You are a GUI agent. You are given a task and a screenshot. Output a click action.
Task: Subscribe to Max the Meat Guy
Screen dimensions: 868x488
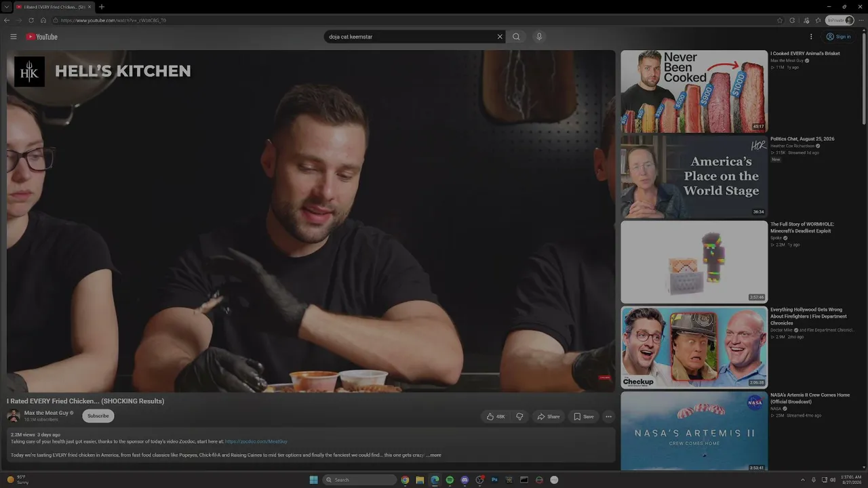tap(98, 415)
